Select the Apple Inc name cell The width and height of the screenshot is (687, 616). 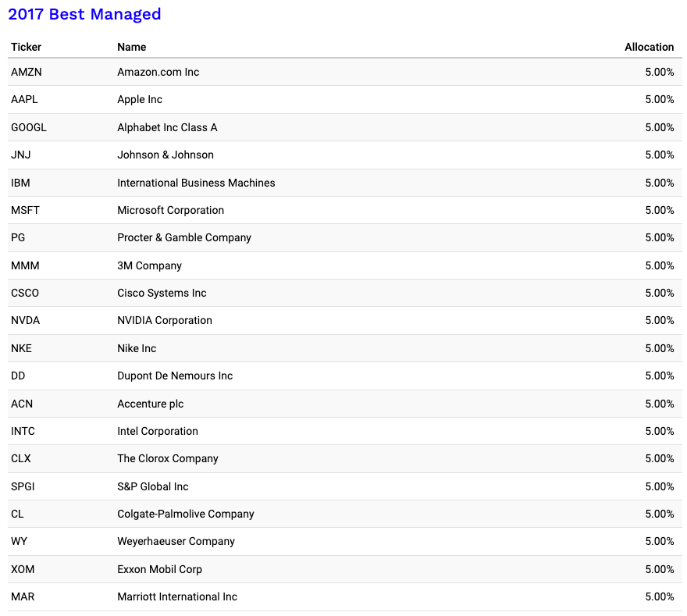click(x=140, y=99)
